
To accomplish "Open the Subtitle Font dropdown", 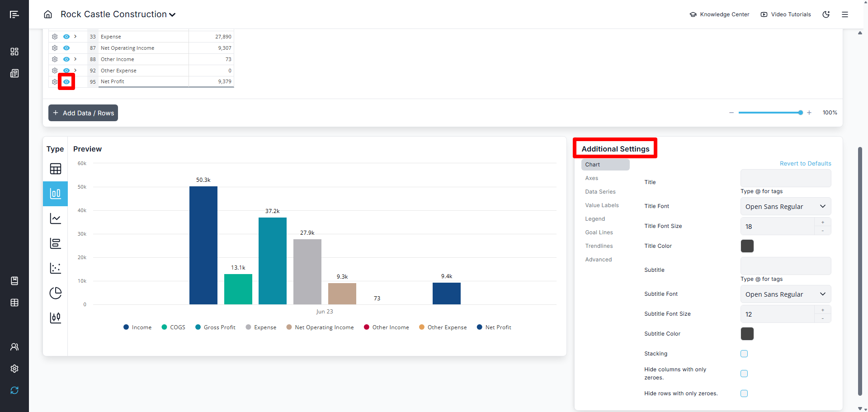I will (785, 294).
